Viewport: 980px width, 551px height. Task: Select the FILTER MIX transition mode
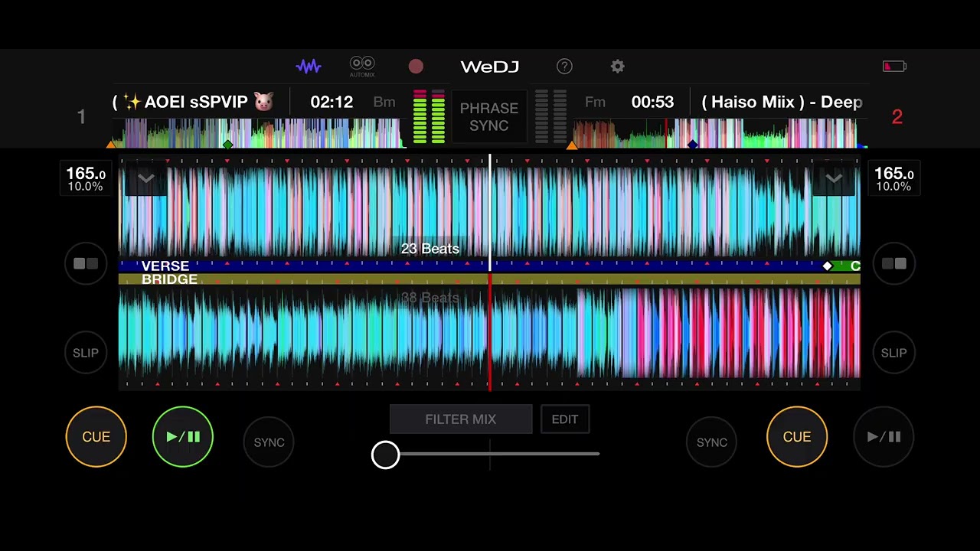(x=461, y=419)
